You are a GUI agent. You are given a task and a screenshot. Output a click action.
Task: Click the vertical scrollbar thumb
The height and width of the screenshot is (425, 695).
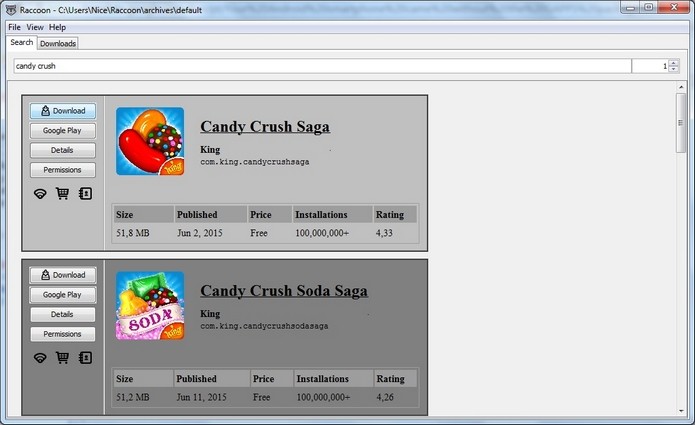681,123
